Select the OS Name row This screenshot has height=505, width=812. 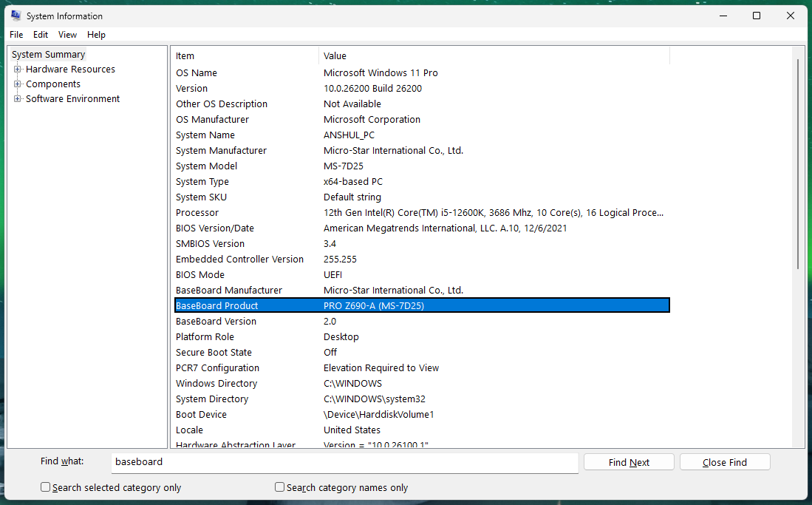pyautogui.click(x=422, y=72)
